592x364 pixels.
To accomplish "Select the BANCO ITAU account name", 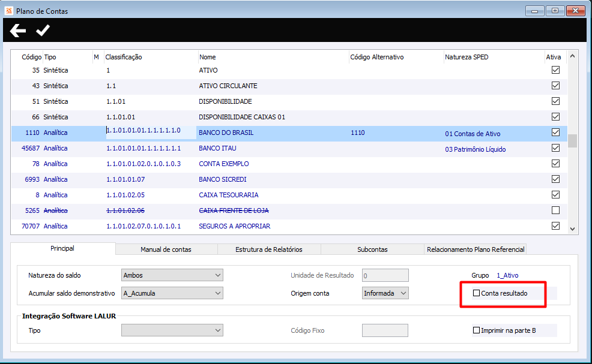I will coord(217,148).
